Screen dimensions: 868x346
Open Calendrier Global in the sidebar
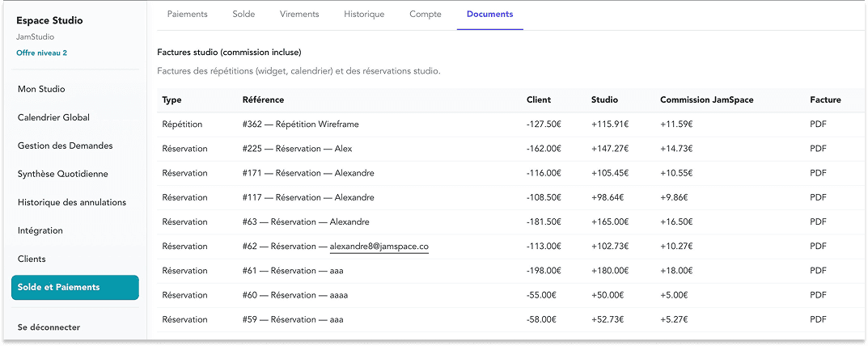(53, 117)
